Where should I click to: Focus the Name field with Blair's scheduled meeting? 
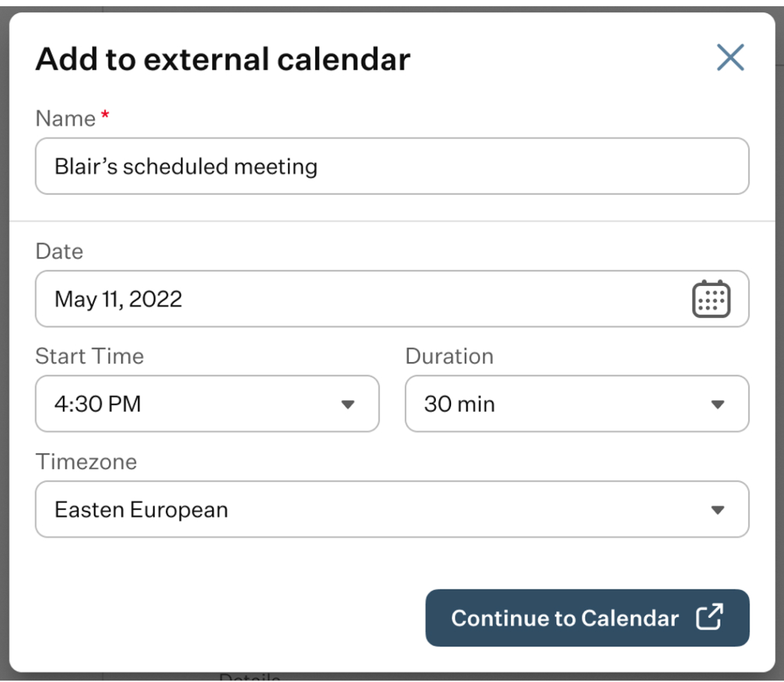[x=392, y=166]
